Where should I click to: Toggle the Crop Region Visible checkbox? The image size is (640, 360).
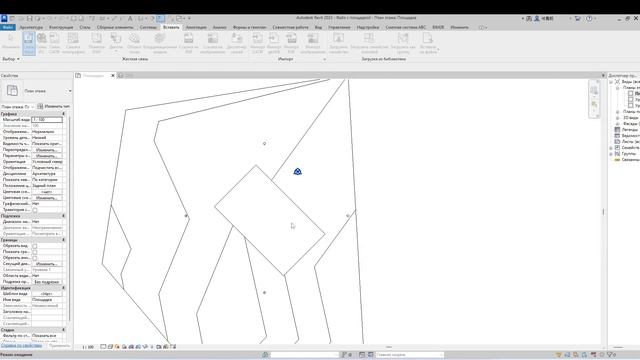pos(35,252)
